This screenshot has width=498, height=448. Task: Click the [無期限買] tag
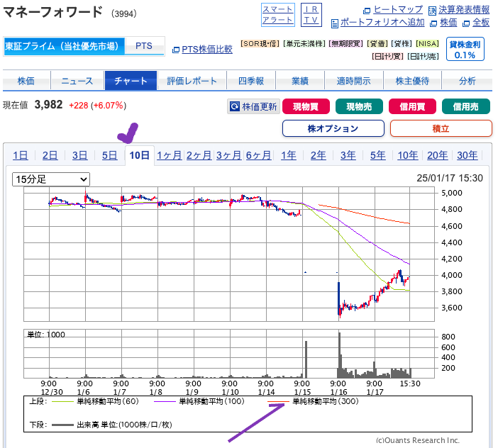pos(346,44)
